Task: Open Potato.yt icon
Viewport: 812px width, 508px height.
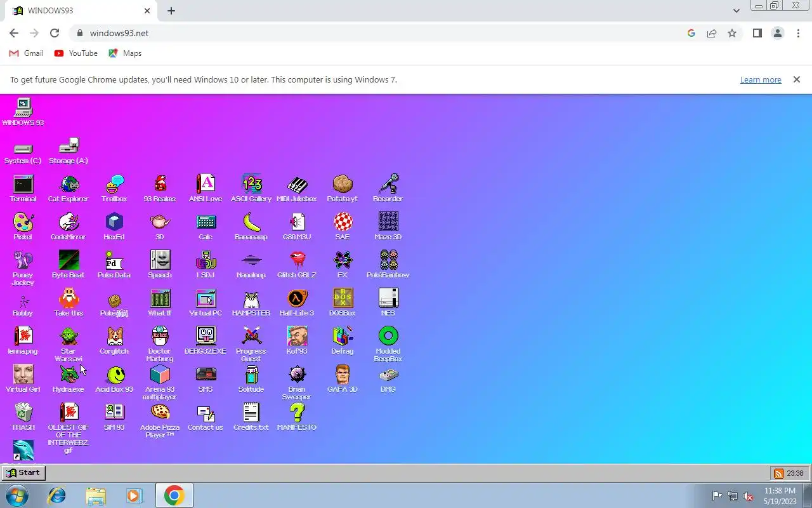Action: pos(343,189)
